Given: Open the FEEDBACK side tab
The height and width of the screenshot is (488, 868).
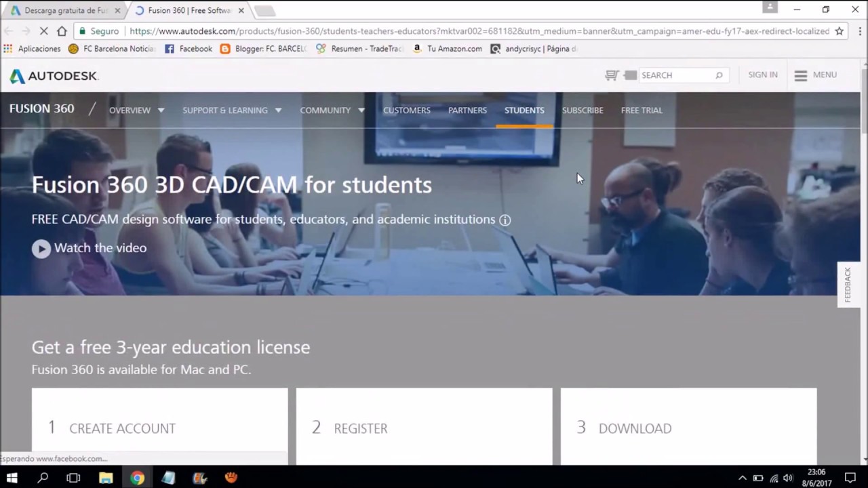Looking at the screenshot, I should click(x=848, y=285).
